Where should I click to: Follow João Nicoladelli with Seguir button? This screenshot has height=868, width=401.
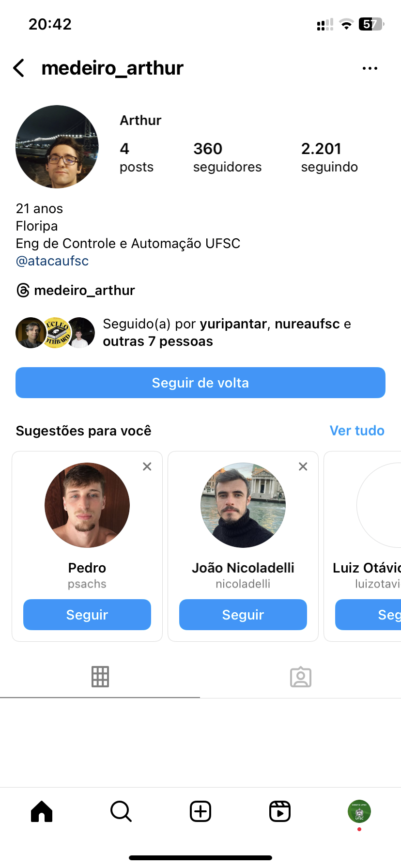click(243, 615)
